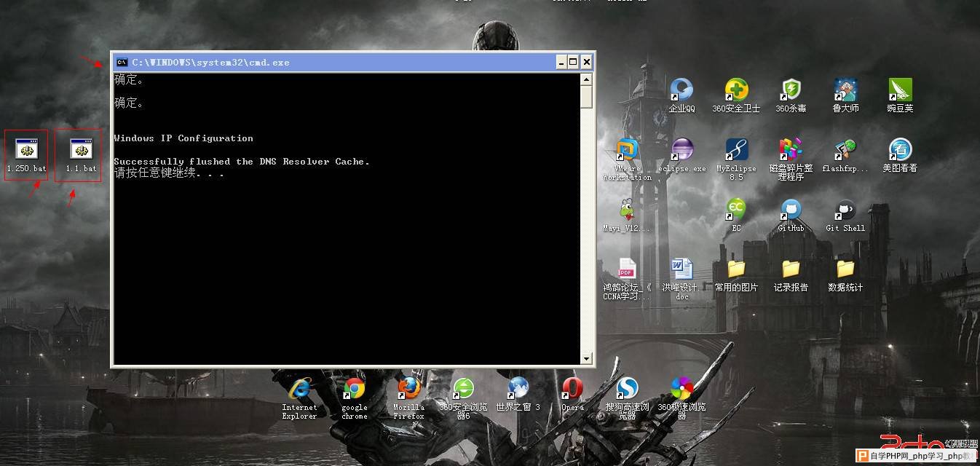The image size is (980, 466).
Task: Select the 360安全浏览器6 shortcut
Action: pos(463,389)
